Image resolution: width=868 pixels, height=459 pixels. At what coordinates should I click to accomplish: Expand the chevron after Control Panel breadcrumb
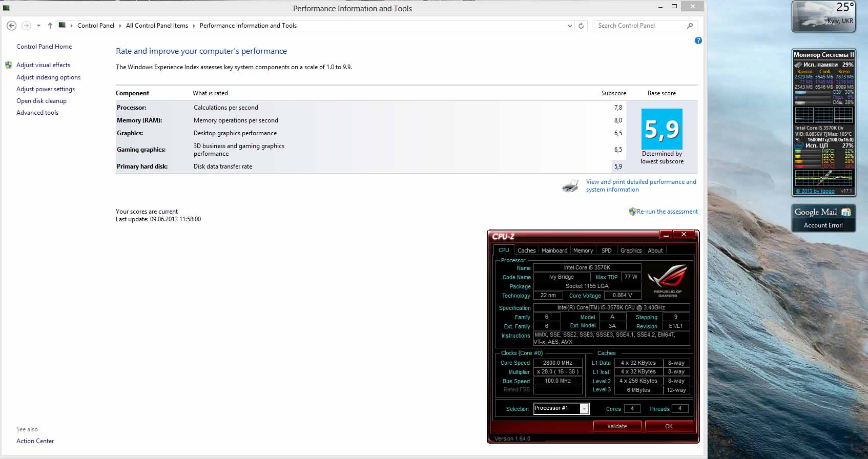tap(120, 26)
